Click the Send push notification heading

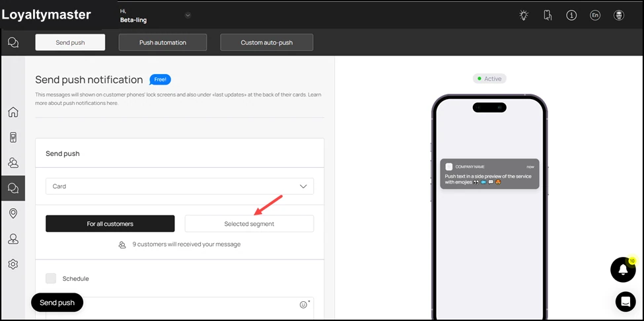89,80
